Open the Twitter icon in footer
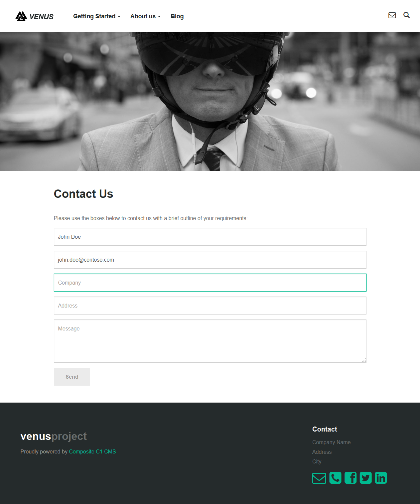 pos(366,478)
